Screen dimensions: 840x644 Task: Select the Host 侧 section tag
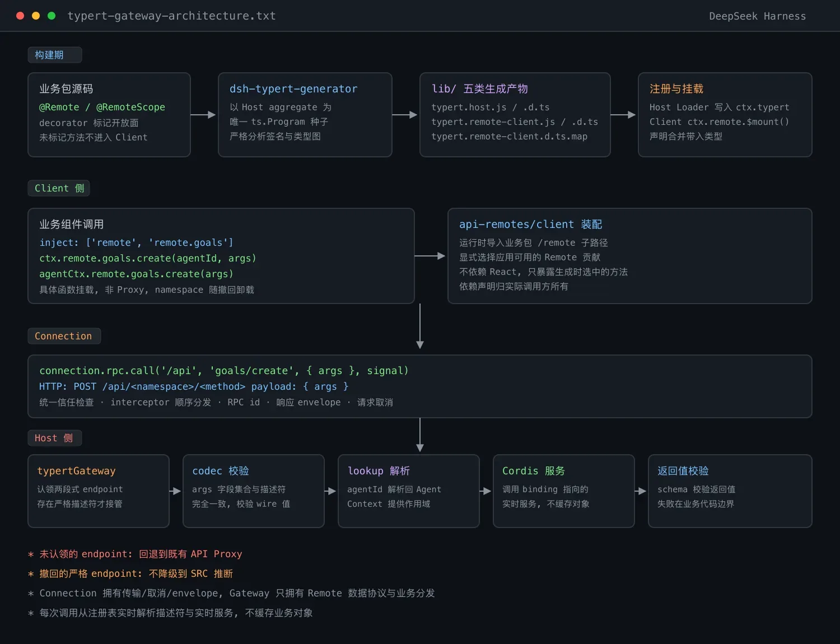[x=54, y=438]
